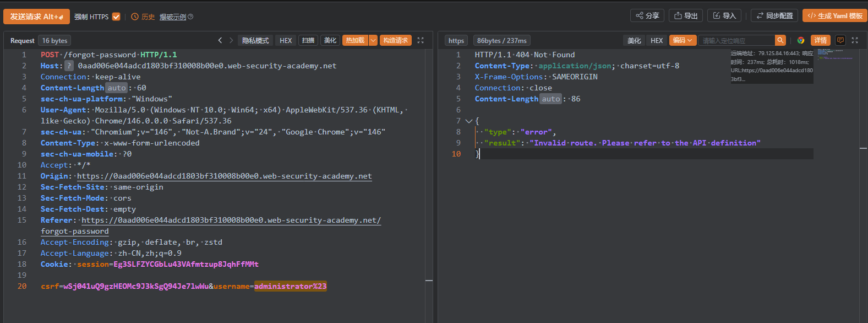This screenshot has height=323, width=868.
Task: Click the 生成 Yaml 模板 button
Action: 834,15
